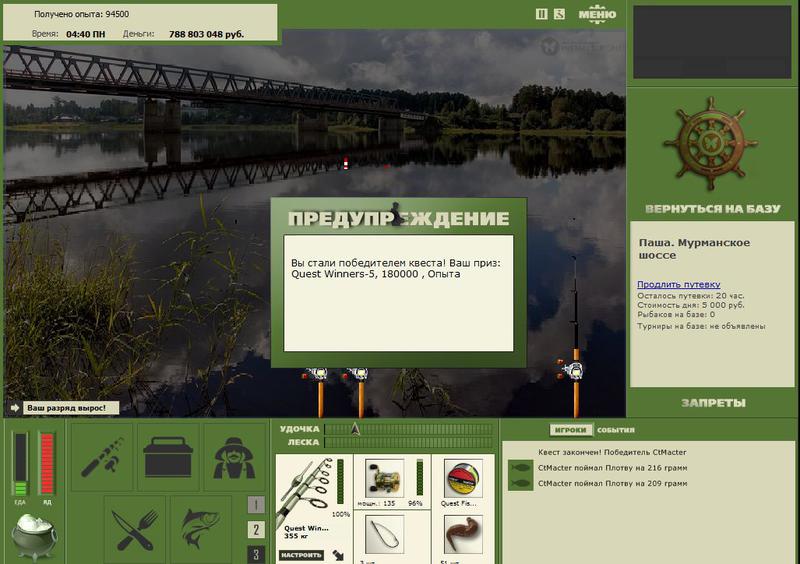
Task: Click the НАСТРОИТЬ button
Action: [x=302, y=555]
